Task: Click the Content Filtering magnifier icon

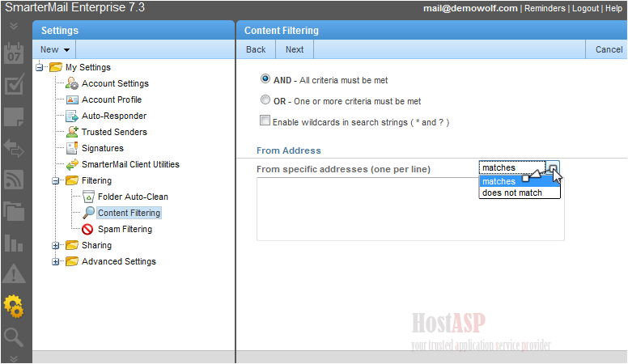Action: 88,213
